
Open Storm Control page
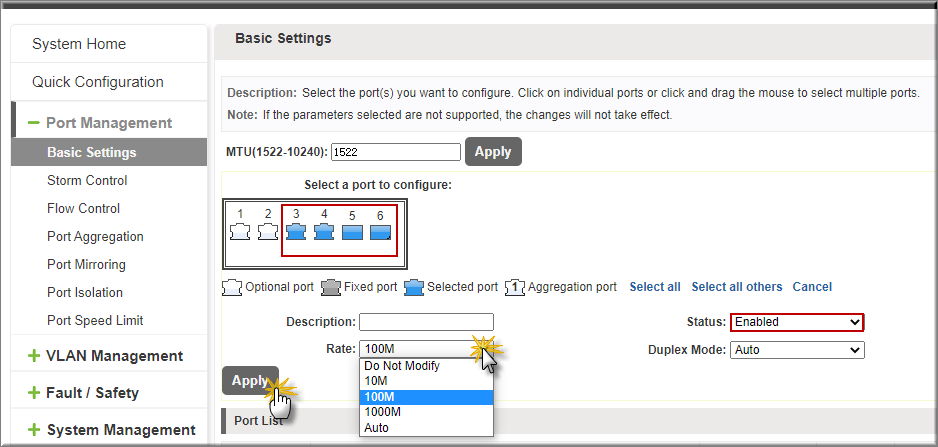(87, 181)
